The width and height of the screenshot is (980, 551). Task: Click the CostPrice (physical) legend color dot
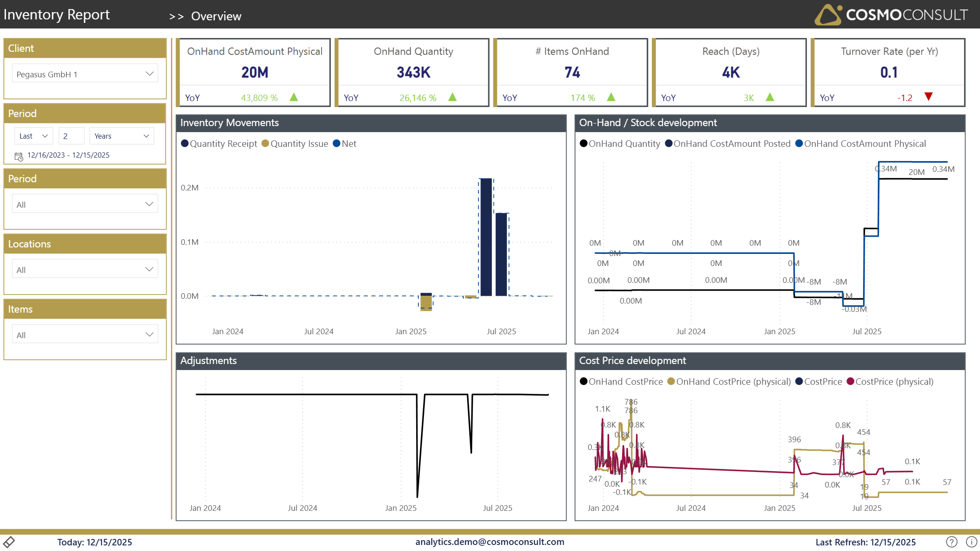(x=850, y=382)
